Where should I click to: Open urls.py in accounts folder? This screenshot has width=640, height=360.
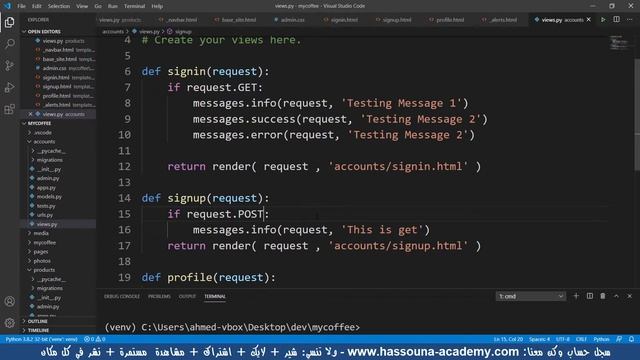pos(45,215)
